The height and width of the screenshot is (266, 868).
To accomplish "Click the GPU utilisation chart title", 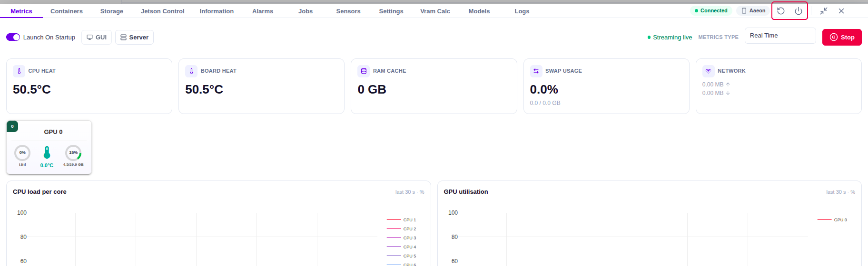I will click(x=466, y=192).
